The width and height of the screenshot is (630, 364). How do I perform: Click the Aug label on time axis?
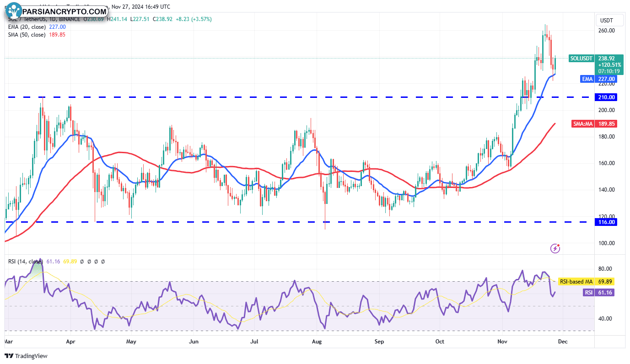pos(316,342)
